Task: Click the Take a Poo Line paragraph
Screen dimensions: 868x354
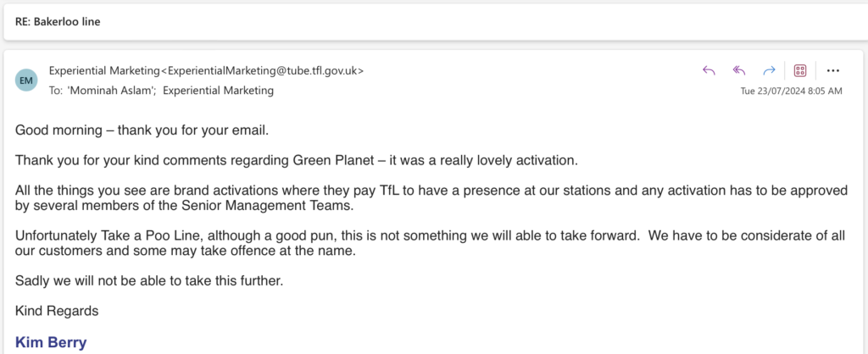Action: click(x=430, y=243)
